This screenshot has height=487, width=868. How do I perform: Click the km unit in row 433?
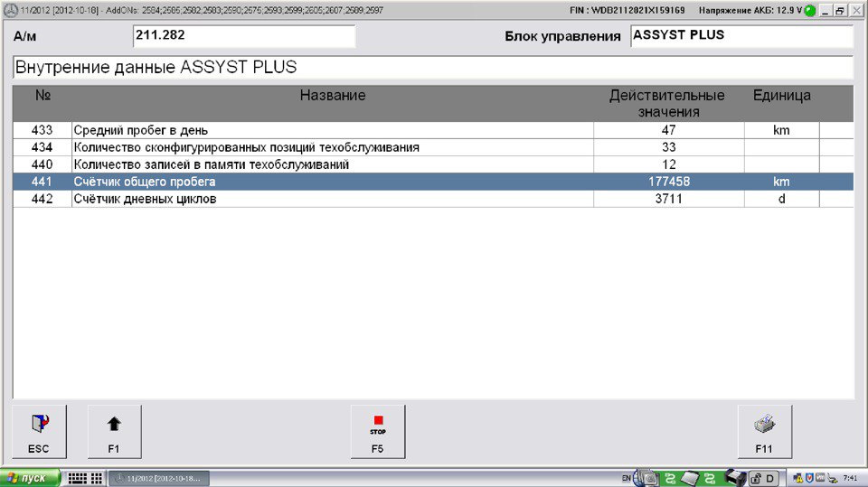tap(781, 130)
